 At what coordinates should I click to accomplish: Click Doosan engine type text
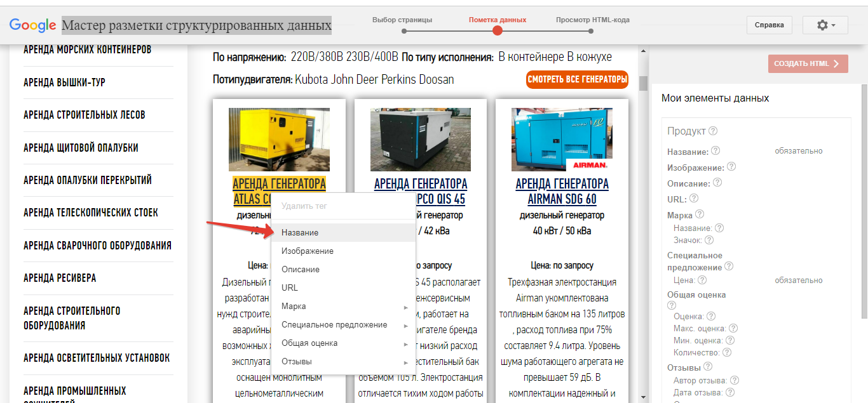(437, 80)
